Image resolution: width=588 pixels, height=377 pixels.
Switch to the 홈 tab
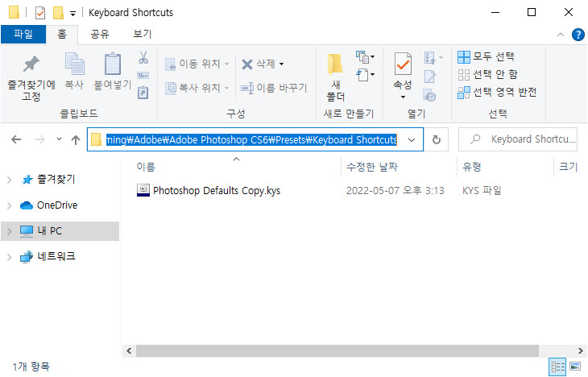point(62,34)
